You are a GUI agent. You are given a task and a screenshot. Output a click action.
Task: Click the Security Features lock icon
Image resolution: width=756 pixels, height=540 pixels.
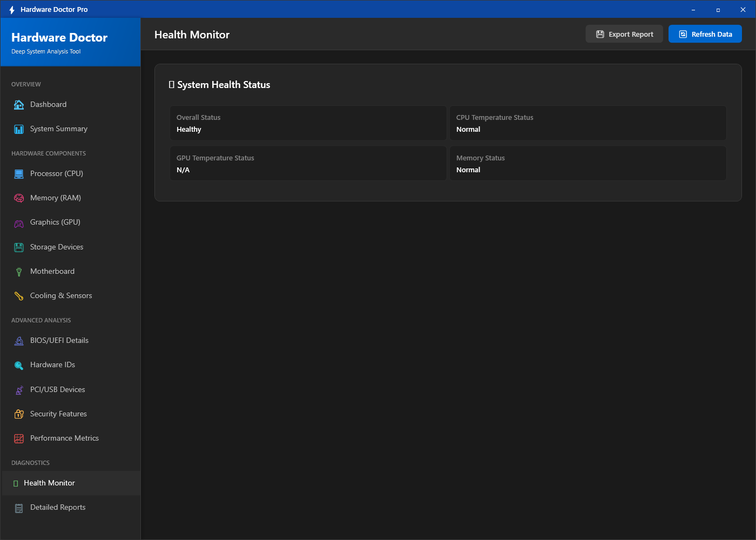(x=19, y=414)
